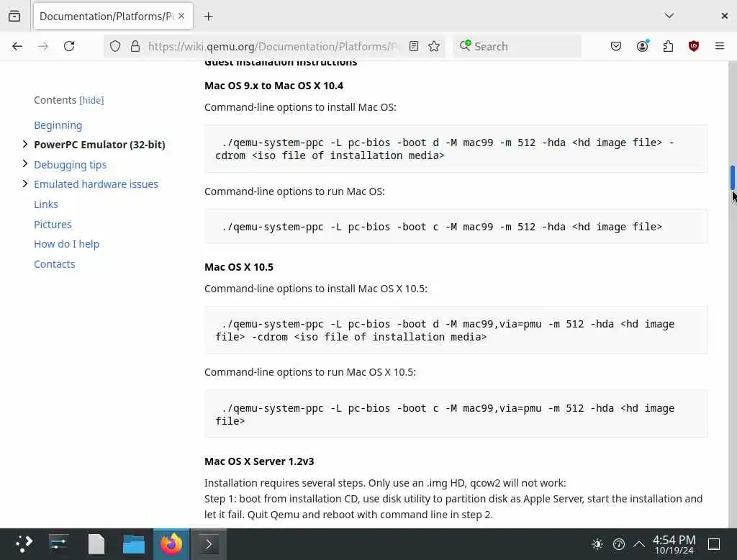Open the tracking protection shield icon

coord(115,46)
